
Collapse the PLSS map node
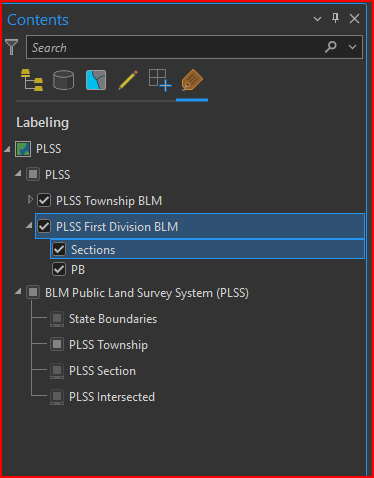pyautogui.click(x=7, y=149)
